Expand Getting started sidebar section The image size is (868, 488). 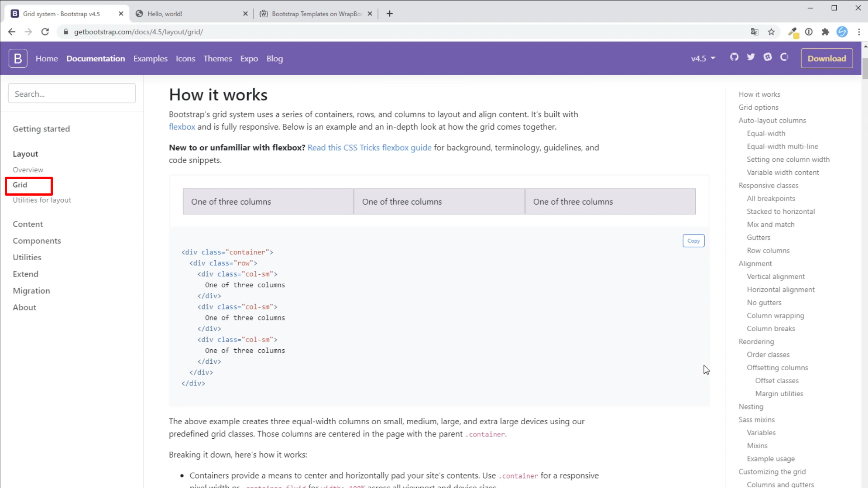pos(41,129)
